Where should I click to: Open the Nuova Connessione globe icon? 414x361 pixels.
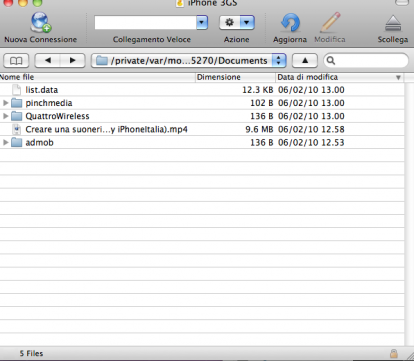click(x=41, y=22)
